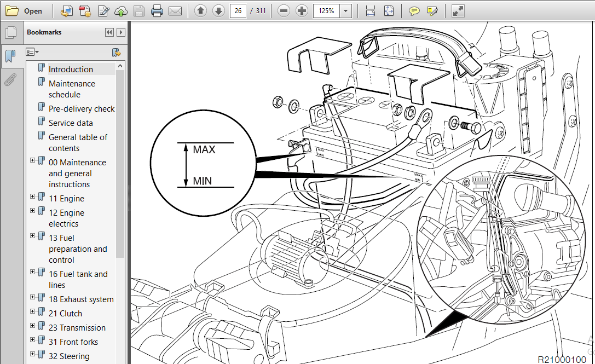The height and width of the screenshot is (364, 595).
Task: Click the Edit document pencil icon
Action: coord(103,11)
